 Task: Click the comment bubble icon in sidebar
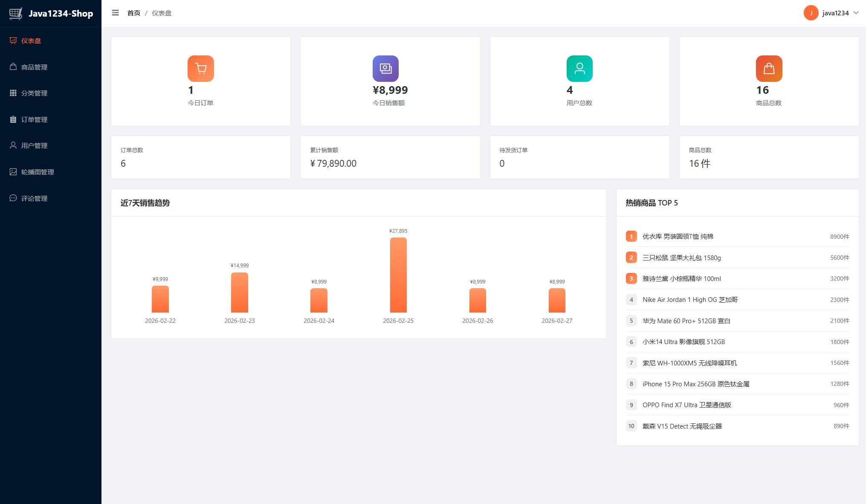pos(13,198)
